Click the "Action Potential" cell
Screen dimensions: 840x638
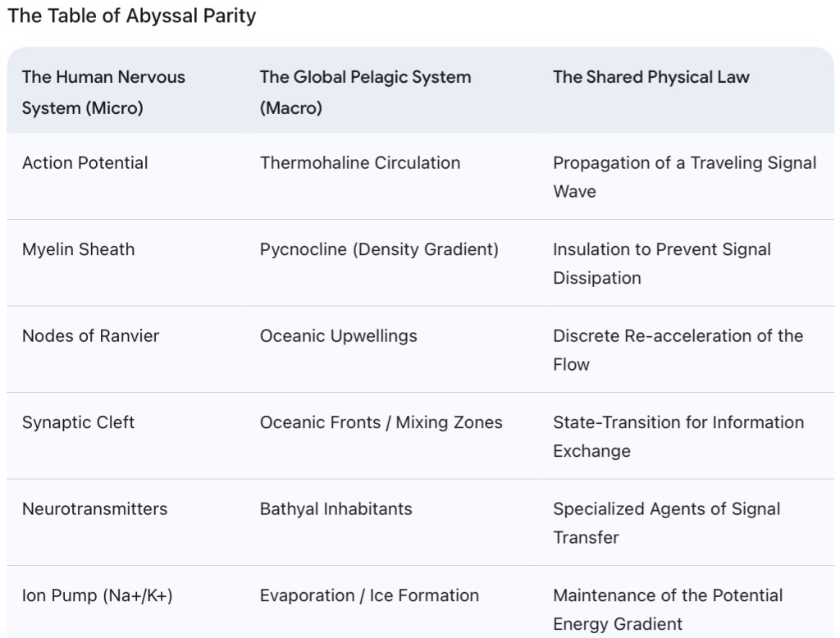pyautogui.click(x=85, y=162)
